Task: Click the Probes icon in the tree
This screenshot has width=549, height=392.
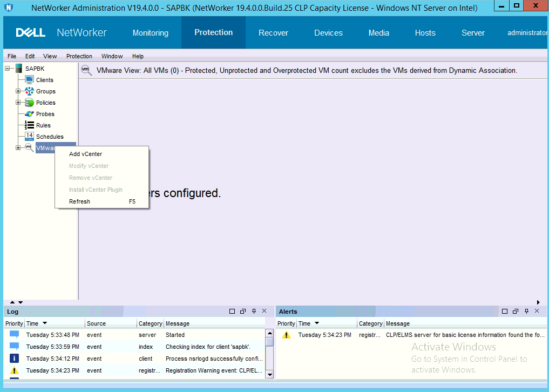Action: pos(29,114)
